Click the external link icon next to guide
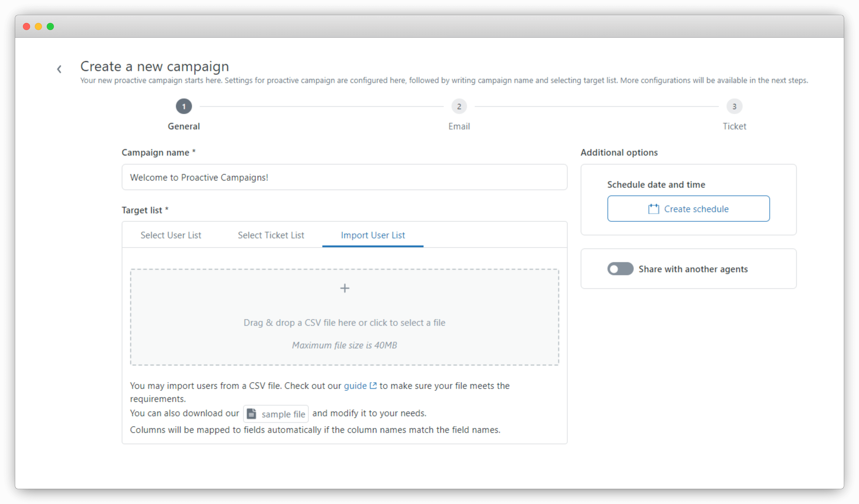This screenshot has height=504, width=859. click(x=373, y=385)
